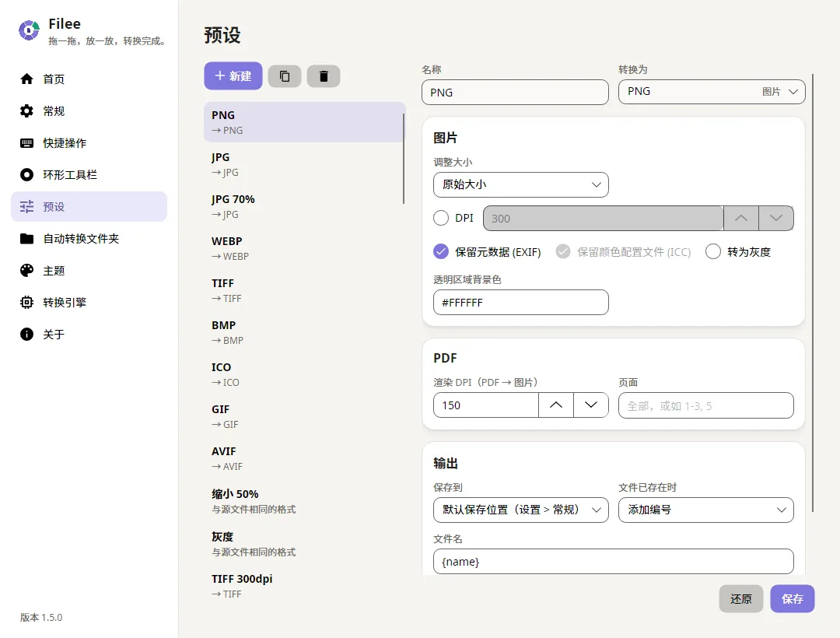The width and height of the screenshot is (840, 638).
Task: Increase the image DPI 300 value
Action: tap(741, 218)
